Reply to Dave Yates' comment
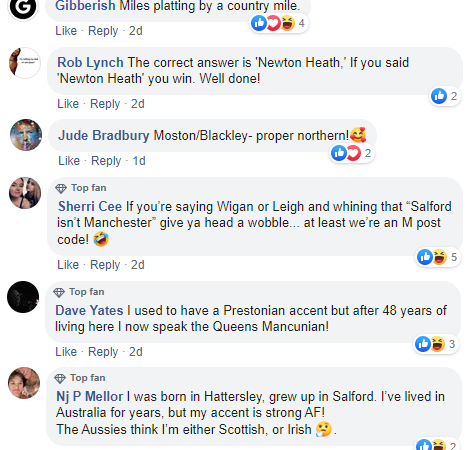Image resolution: width=470 pixels, height=450 pixels. (103, 352)
